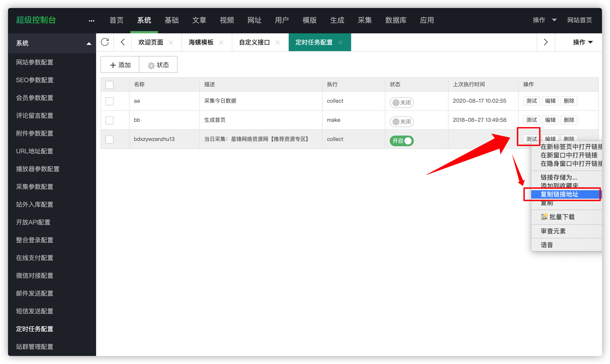Open 网站参数配置 in the sidebar
Image resolution: width=610 pixels, height=364 pixels.
pos(35,62)
